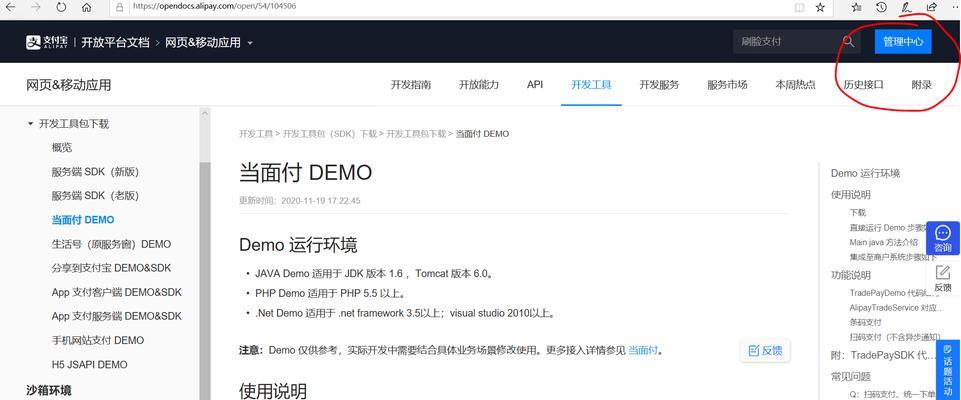Open the 咨询 chat floating icon

pyautogui.click(x=943, y=238)
